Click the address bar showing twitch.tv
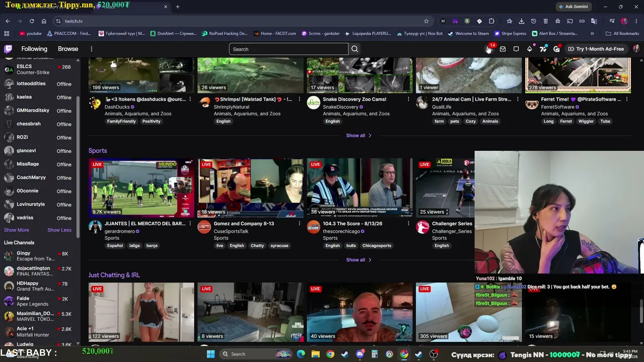 242,21
